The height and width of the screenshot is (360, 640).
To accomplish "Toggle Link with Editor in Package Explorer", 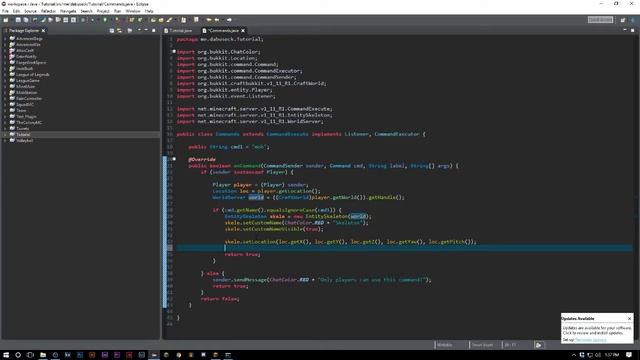I will point(120,31).
